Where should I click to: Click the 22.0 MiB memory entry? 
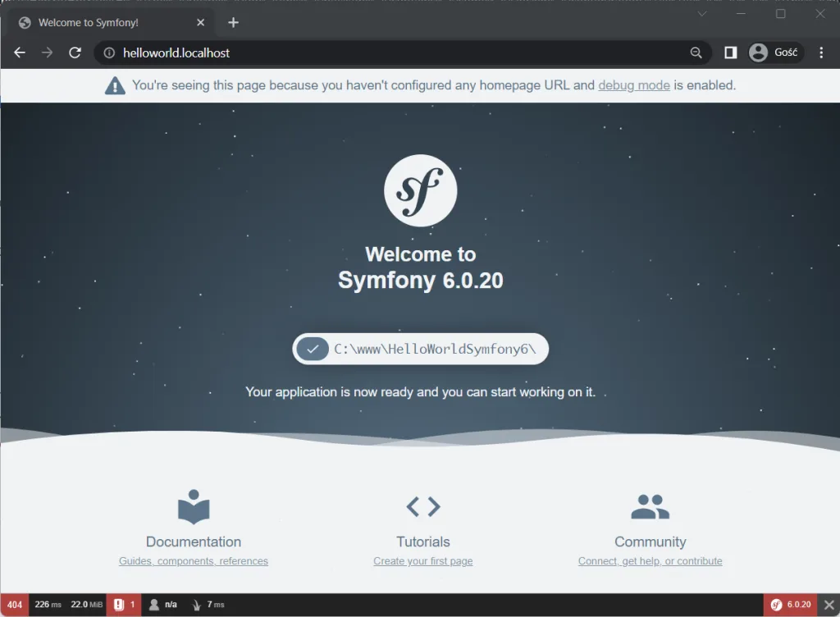pos(86,605)
